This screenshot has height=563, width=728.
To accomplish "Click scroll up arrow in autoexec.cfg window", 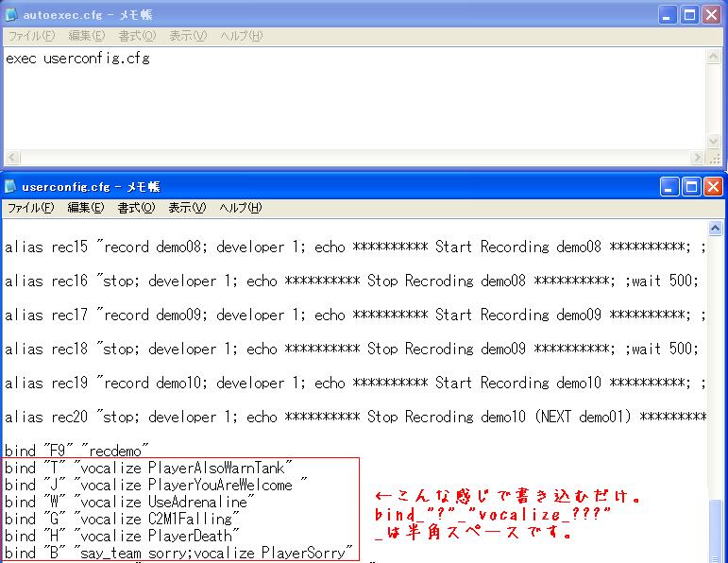I will 714,57.
